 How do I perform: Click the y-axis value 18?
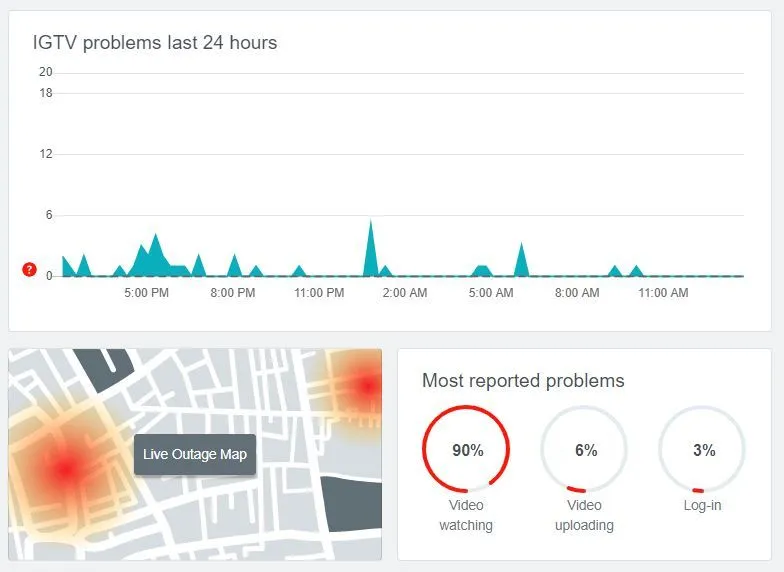(x=46, y=93)
